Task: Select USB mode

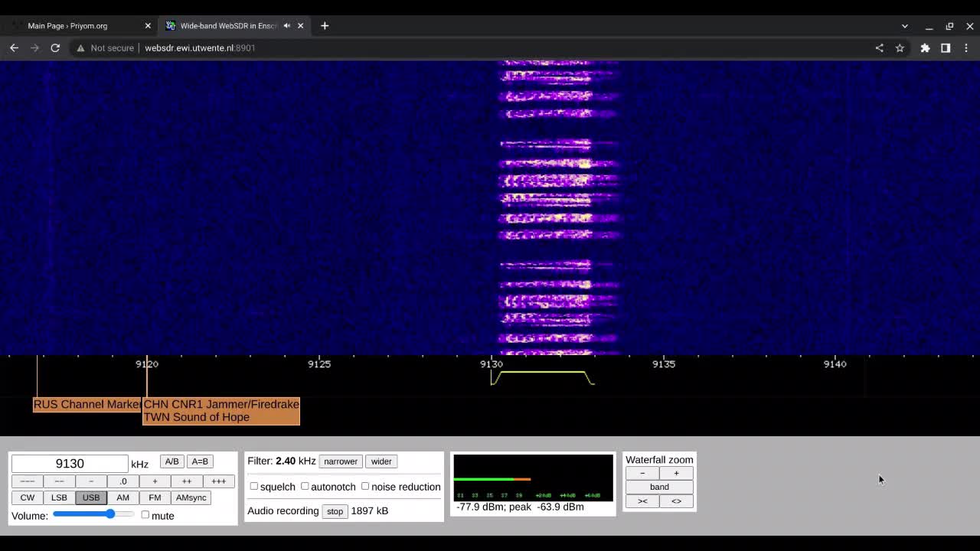Action: (91, 497)
